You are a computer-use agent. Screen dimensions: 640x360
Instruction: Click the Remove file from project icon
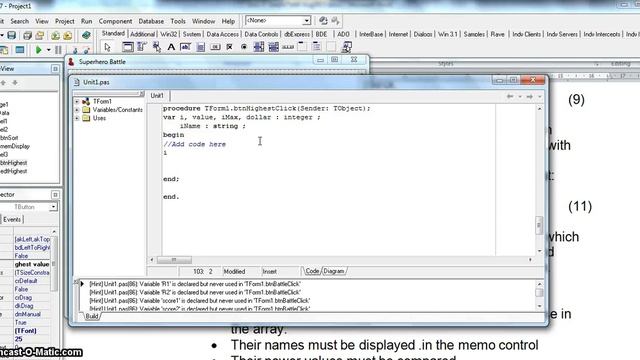[67, 36]
